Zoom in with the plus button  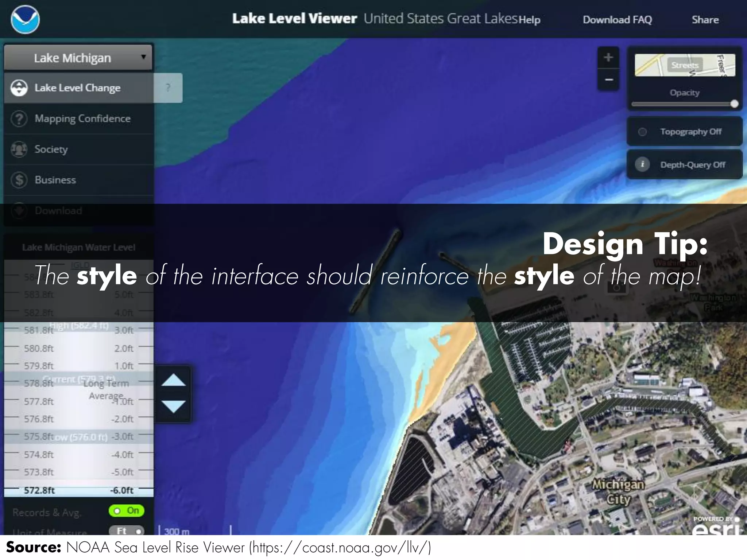coord(608,58)
